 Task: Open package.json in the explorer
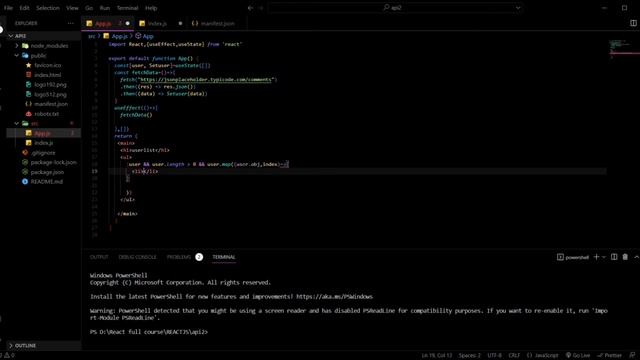(x=47, y=172)
